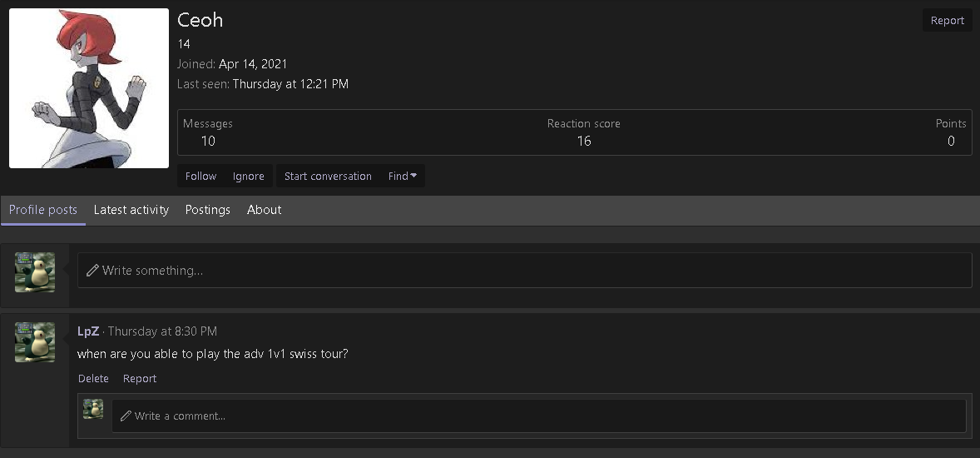Report Ceoh's profile using top Report button
The image size is (980, 458).
tap(947, 20)
